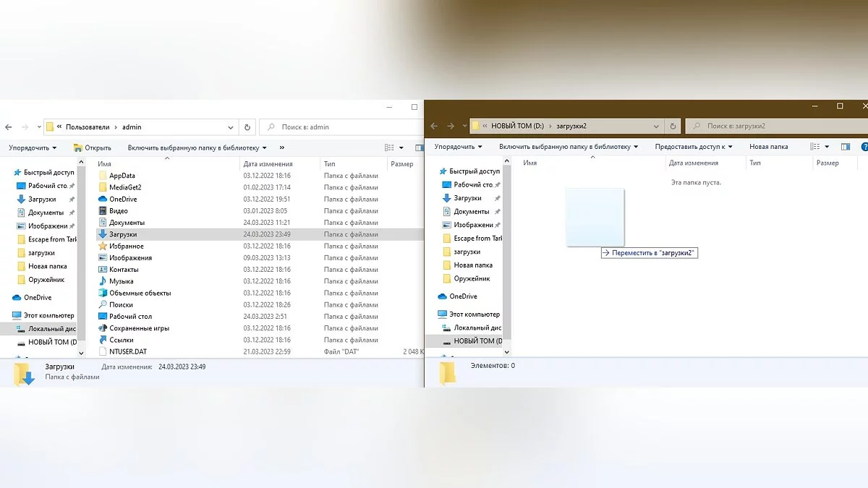This screenshot has height=488, width=868.
Task: Show more toolbar commands chevron in left window
Action: coord(281,147)
